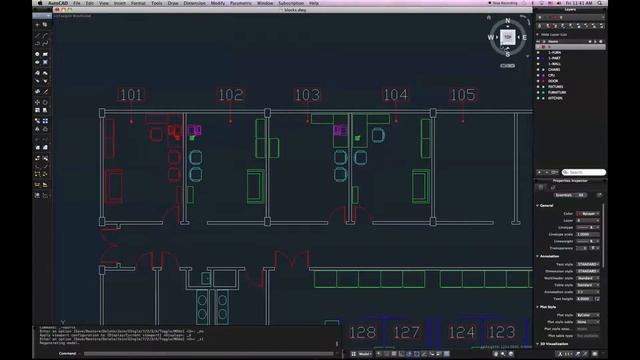The height and width of the screenshot is (360, 640).
Task: Open the Dimension menu
Action: pos(195,3)
